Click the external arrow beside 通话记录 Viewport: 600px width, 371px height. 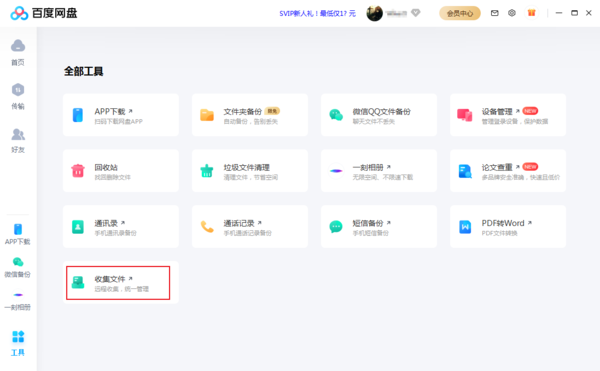[259, 223]
